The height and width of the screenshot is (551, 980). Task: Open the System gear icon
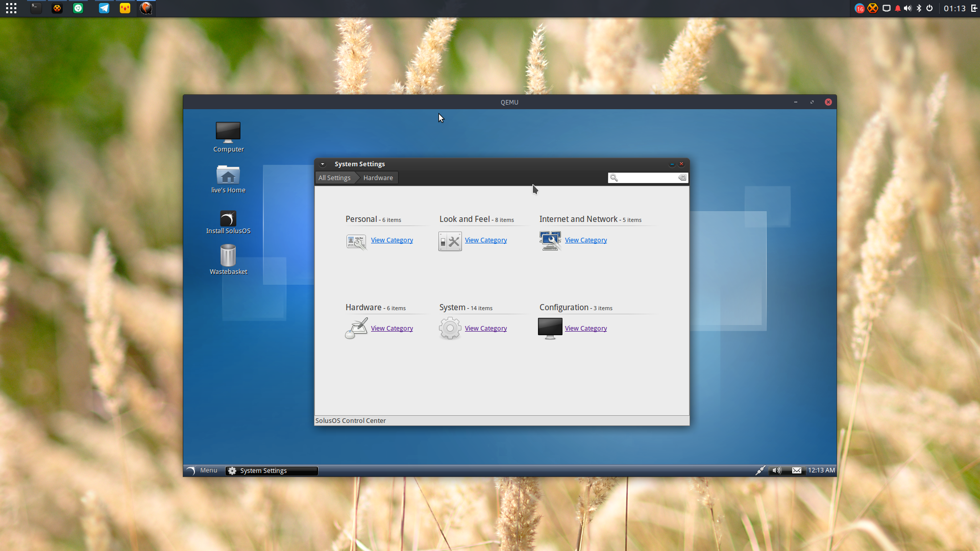pos(450,329)
